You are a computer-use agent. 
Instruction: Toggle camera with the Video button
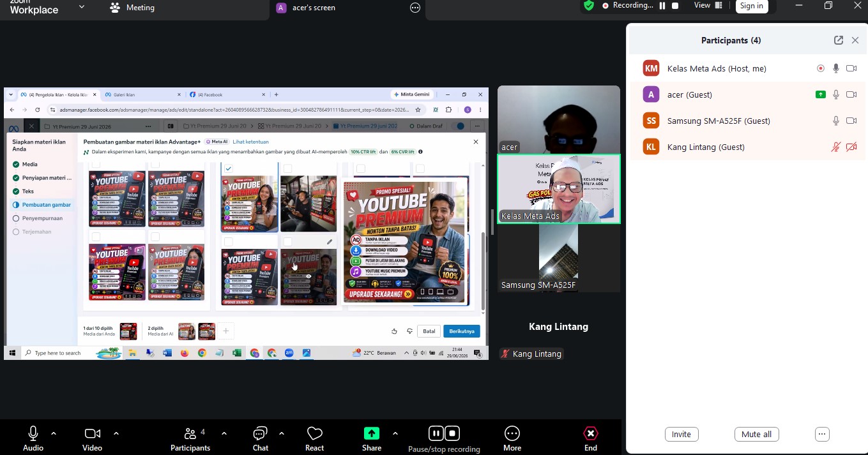coord(92,438)
